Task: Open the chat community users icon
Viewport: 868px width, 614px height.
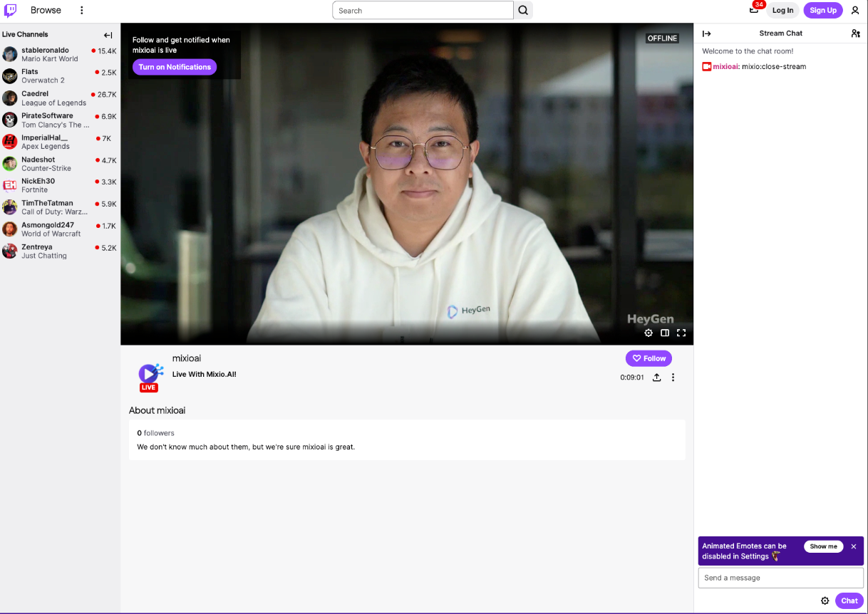Action: coord(855,33)
